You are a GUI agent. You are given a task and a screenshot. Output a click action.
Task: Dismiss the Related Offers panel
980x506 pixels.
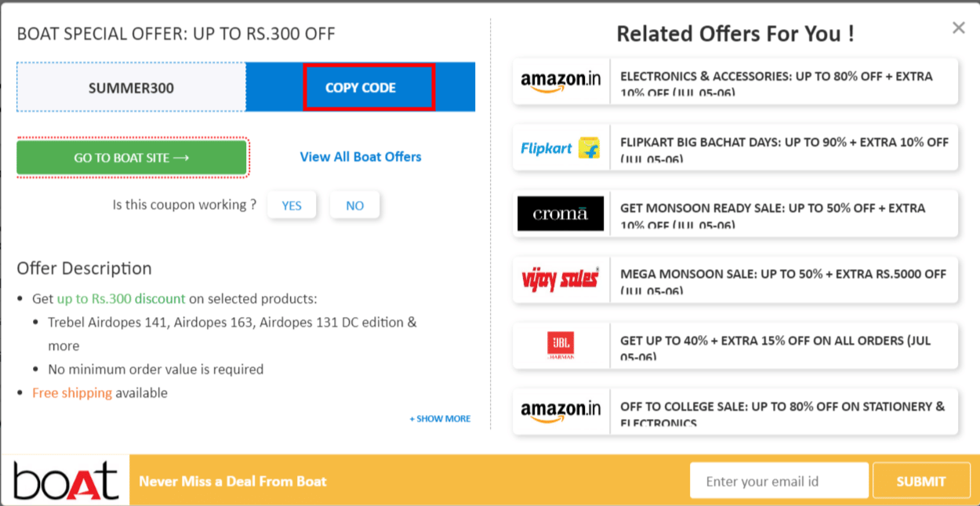(x=958, y=27)
